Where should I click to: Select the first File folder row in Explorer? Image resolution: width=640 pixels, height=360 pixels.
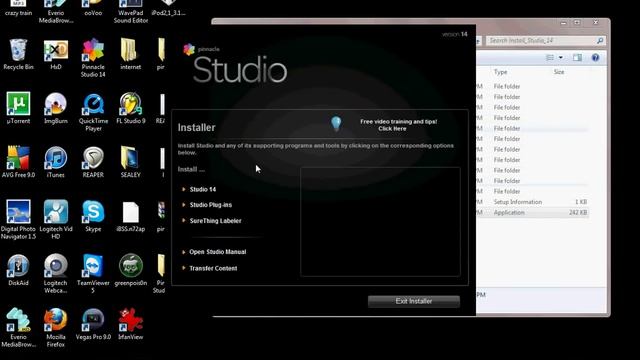point(532,87)
